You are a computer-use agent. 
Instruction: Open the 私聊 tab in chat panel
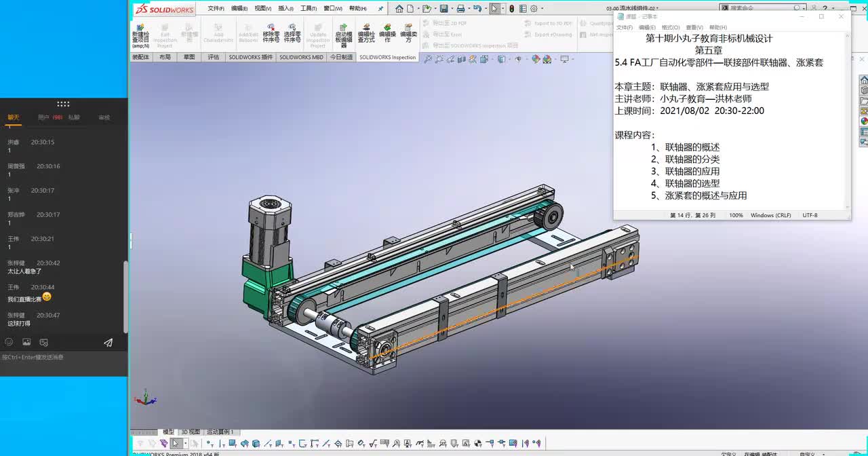click(73, 117)
